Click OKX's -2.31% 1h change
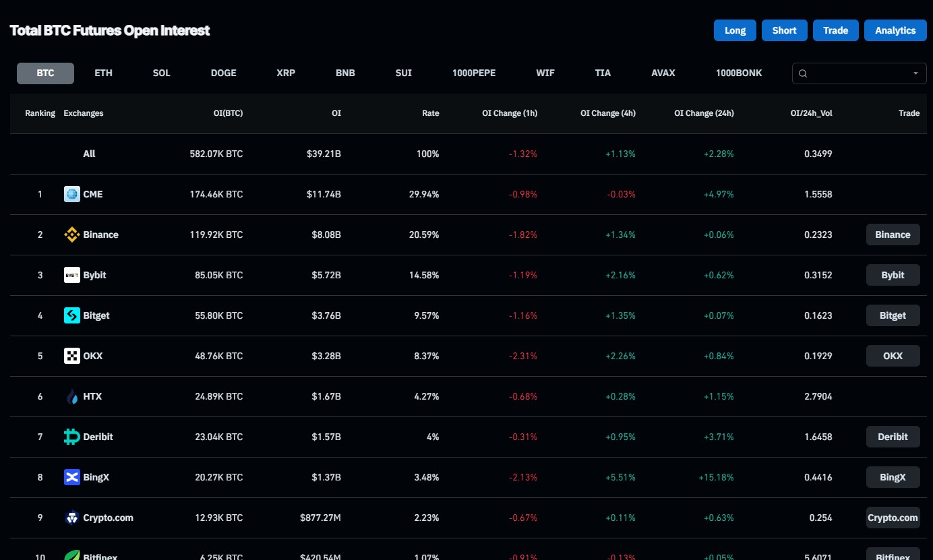Screen dimensions: 933x560 523,356
